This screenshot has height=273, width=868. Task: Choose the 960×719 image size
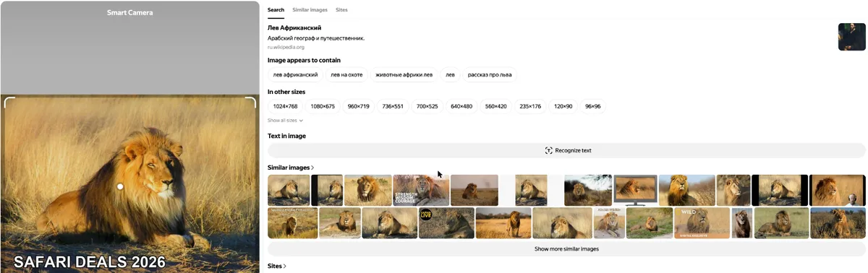point(358,106)
